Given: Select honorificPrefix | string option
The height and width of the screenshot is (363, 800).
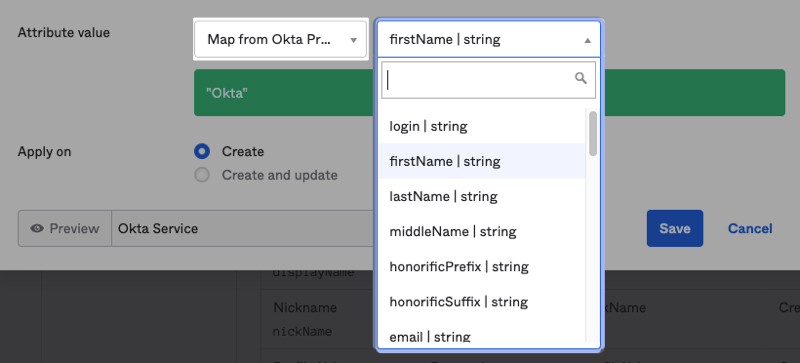Looking at the screenshot, I should pos(482,267).
